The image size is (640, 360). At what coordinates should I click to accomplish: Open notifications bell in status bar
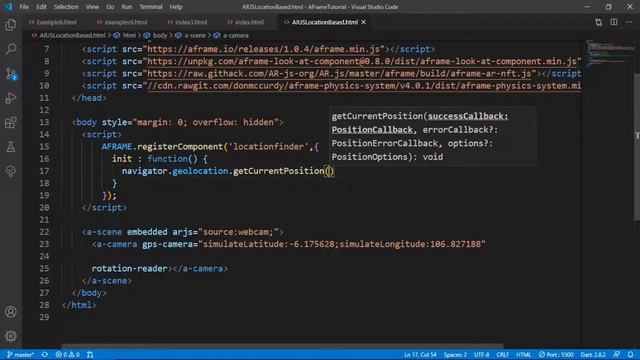(x=631, y=355)
